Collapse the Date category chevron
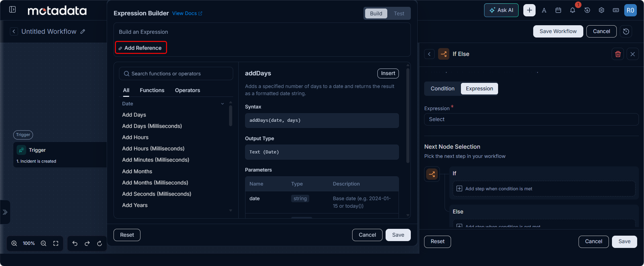 click(223, 104)
